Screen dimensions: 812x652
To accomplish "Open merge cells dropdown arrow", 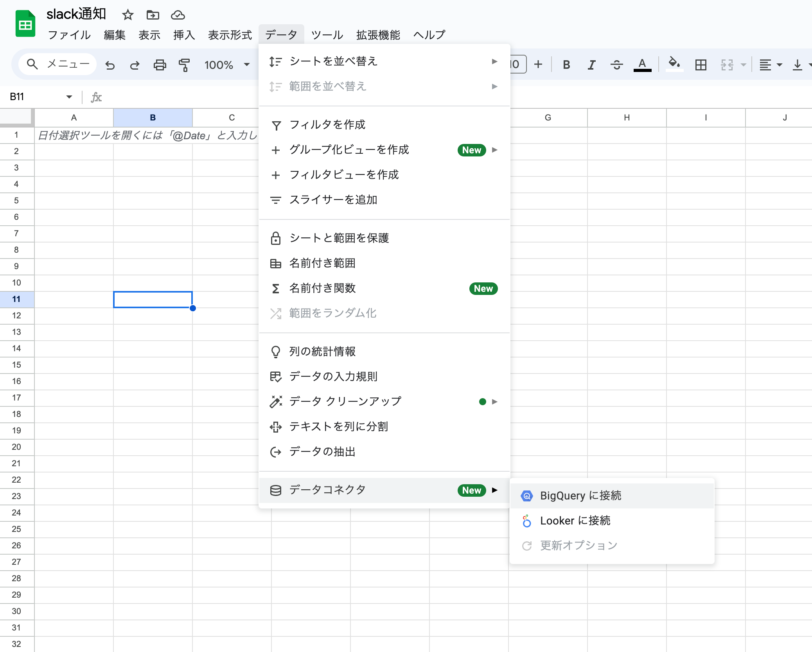I will click(x=744, y=65).
